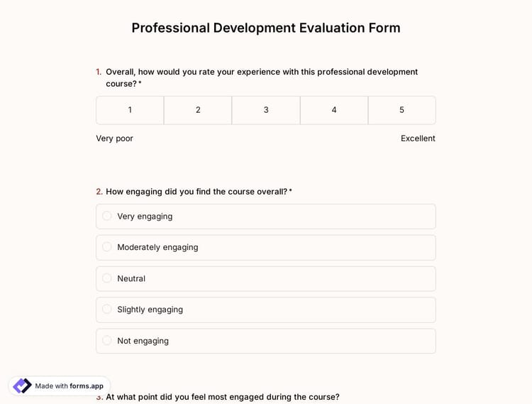Click the "How engaging" question text

[196, 192]
